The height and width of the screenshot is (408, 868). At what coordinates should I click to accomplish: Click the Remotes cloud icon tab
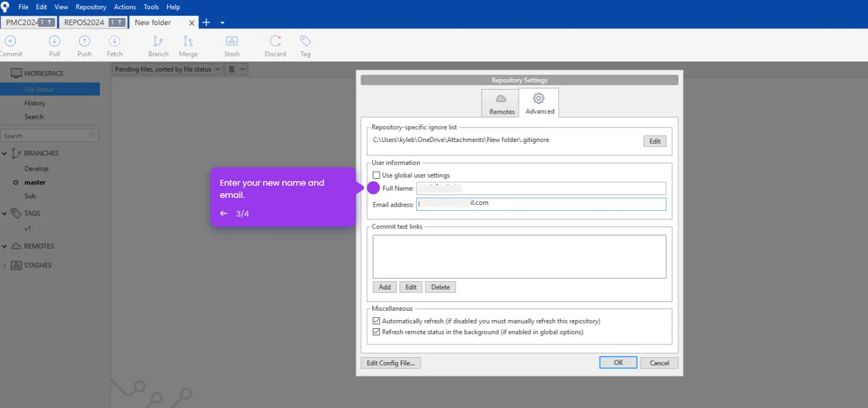pyautogui.click(x=502, y=104)
